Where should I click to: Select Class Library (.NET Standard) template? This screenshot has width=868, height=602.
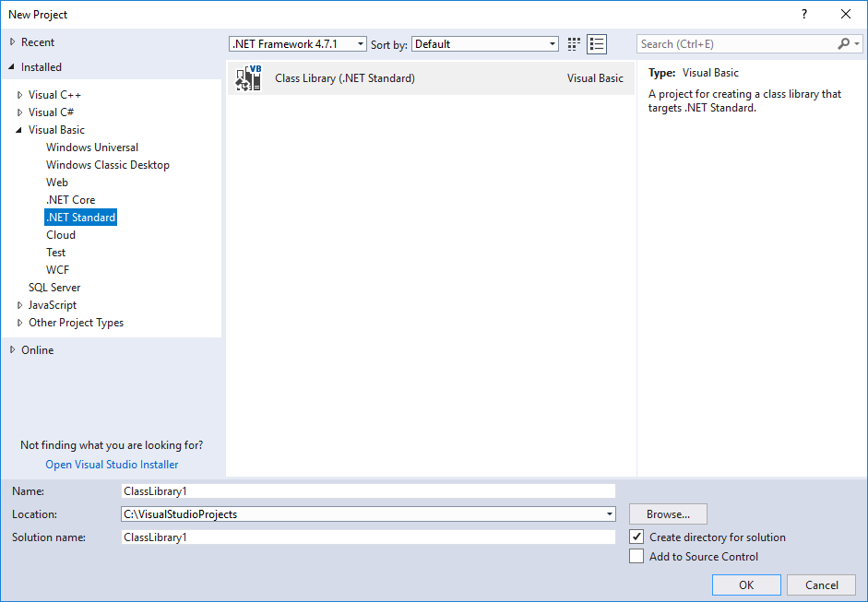(x=431, y=78)
